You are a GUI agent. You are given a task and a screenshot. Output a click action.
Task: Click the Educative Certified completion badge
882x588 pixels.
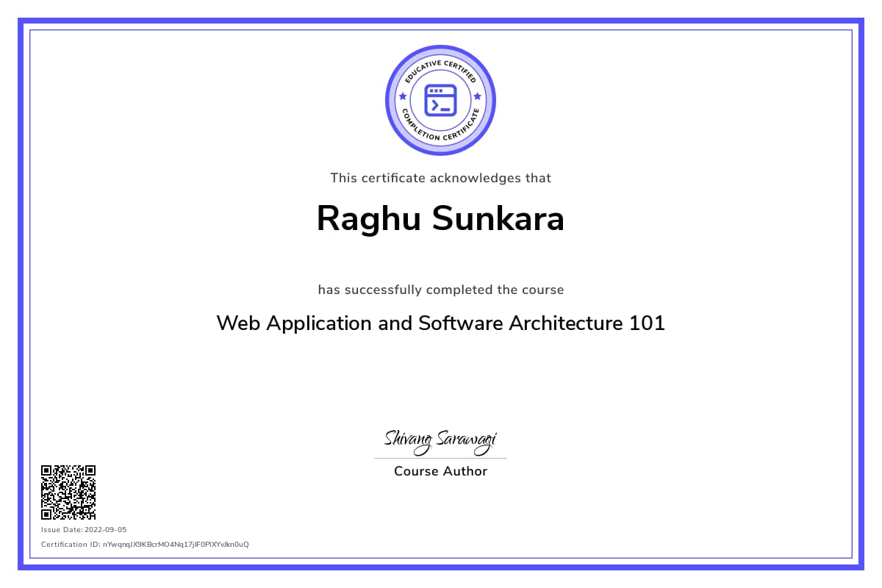(x=441, y=100)
